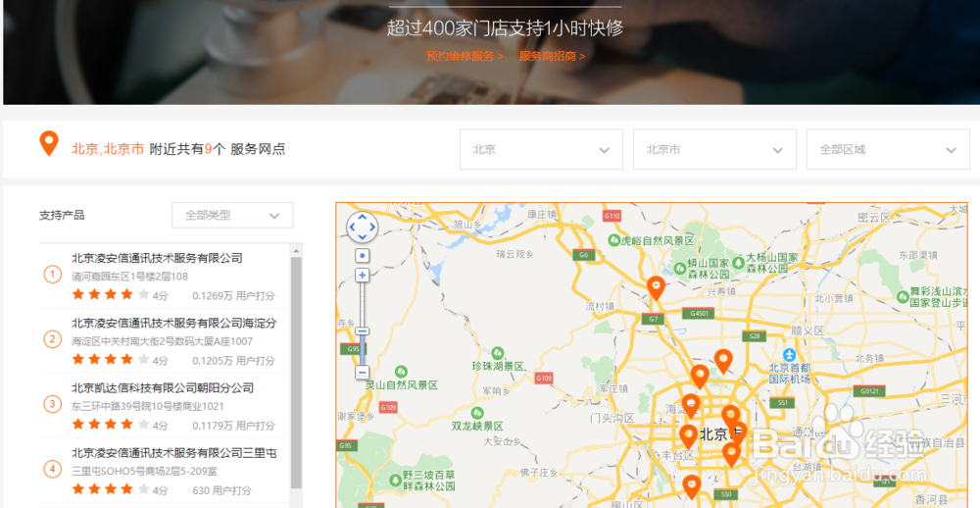Select the numbered circle 2 in the store list

(x=53, y=339)
